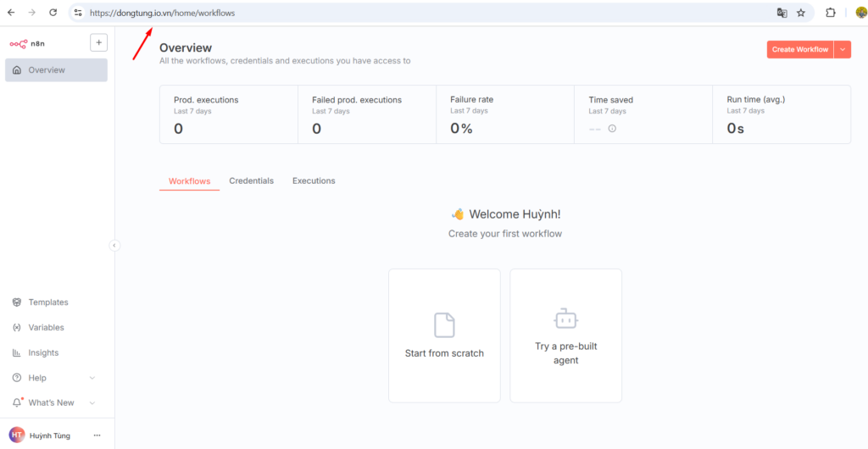Open the three-dot menu beside Huỳnh Tùng
This screenshot has height=449, width=868.
click(97, 435)
